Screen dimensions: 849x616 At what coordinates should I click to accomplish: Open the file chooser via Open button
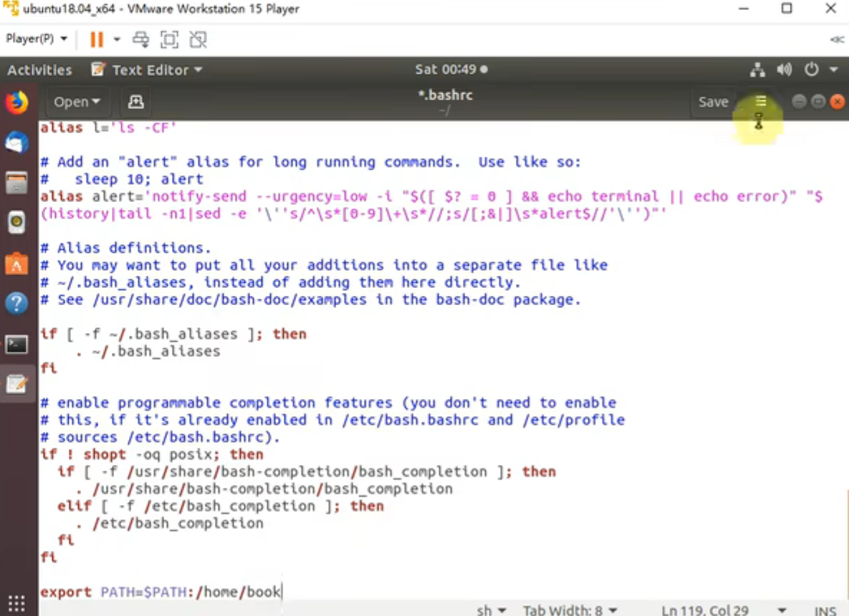(x=77, y=102)
